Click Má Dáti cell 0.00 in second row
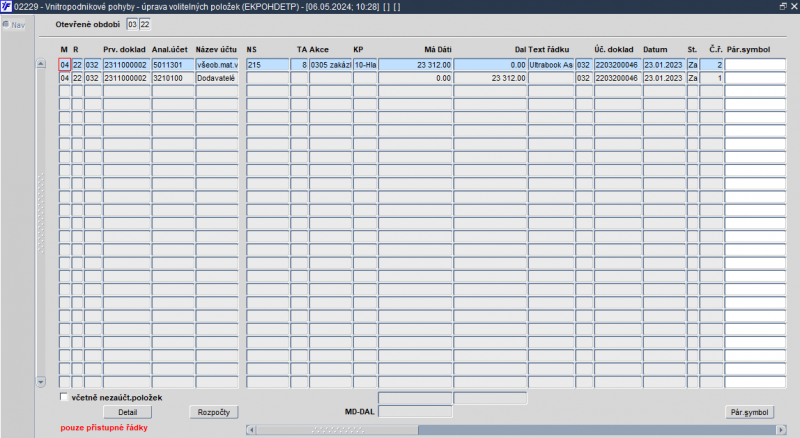This screenshot has width=800, height=438. click(415, 78)
